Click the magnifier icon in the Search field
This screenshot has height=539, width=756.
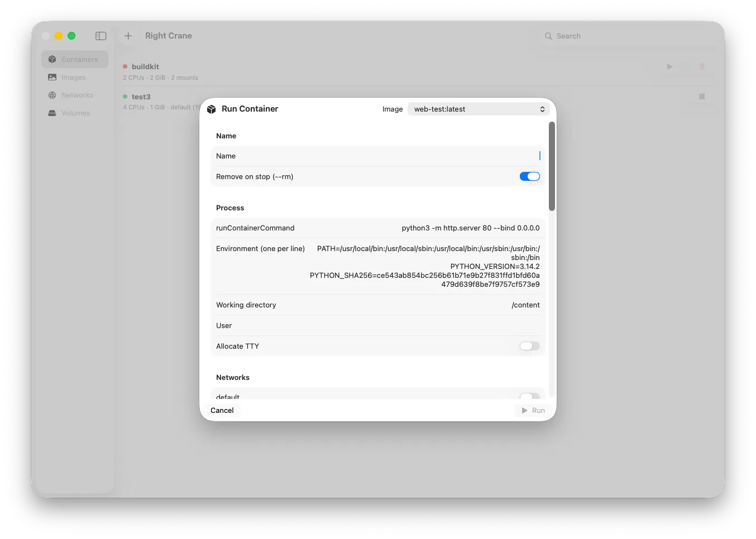tap(548, 36)
